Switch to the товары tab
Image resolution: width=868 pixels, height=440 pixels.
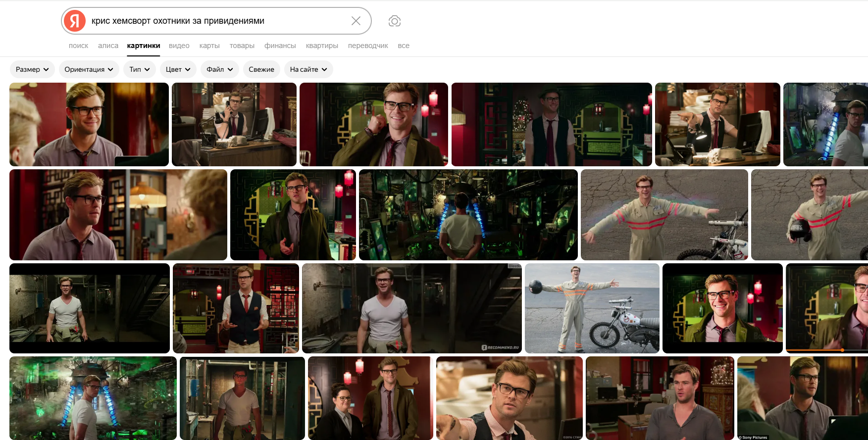point(242,46)
